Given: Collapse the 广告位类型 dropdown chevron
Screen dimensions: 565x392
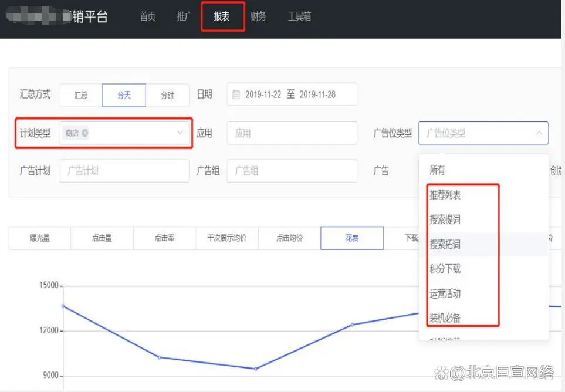Looking at the screenshot, I should pyautogui.click(x=539, y=133).
